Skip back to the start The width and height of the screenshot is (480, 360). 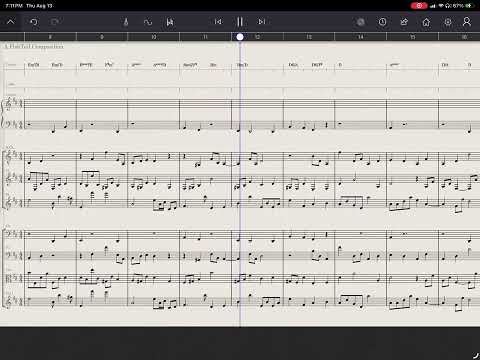[218, 22]
